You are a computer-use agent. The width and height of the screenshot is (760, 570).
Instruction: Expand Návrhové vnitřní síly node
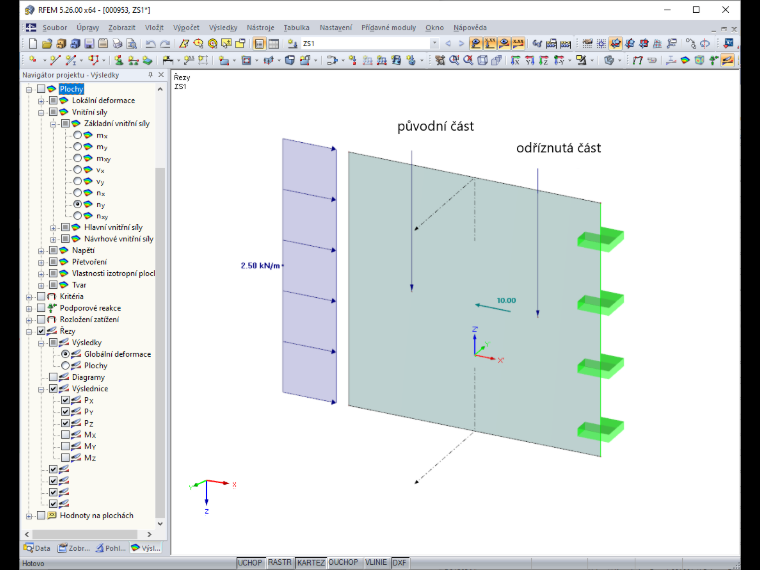(53, 239)
